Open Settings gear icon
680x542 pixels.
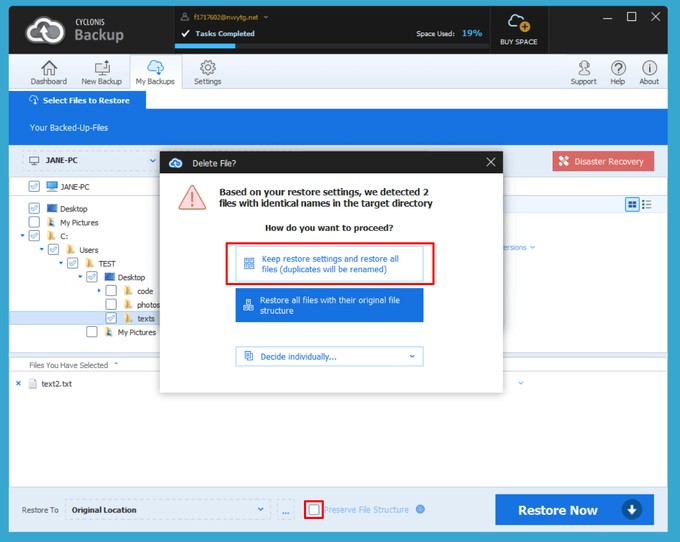tap(208, 68)
